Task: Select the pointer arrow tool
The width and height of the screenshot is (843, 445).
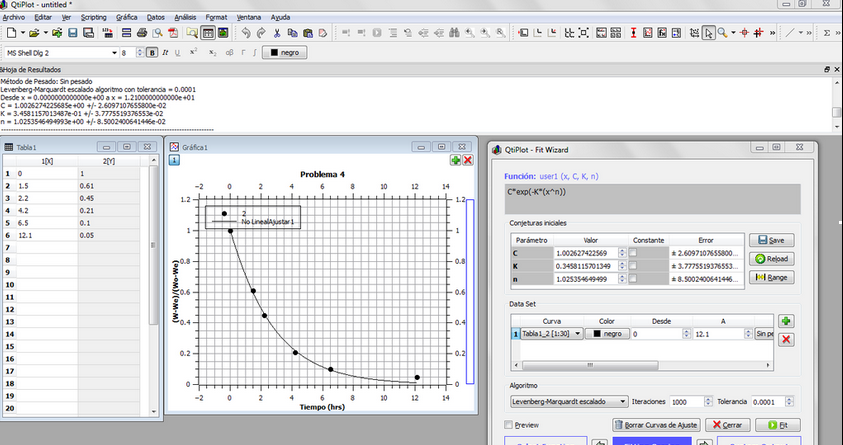Action: (709, 33)
